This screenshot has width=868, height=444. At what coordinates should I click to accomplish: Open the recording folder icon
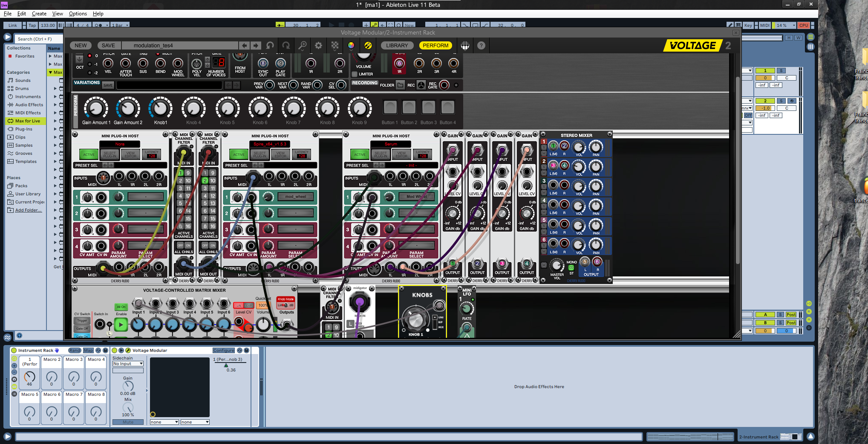click(x=400, y=85)
